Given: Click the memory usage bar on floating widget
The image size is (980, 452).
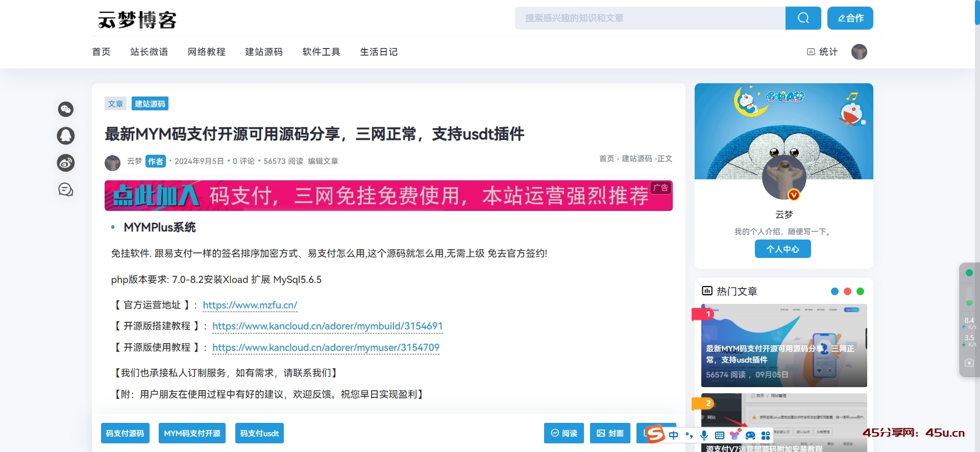Looking at the screenshot, I should [x=969, y=296].
